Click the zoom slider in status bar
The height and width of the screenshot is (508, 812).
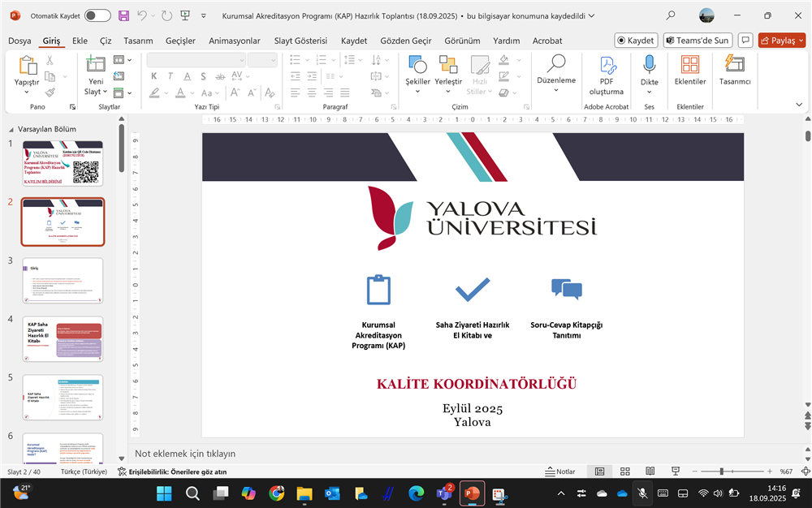(721, 471)
